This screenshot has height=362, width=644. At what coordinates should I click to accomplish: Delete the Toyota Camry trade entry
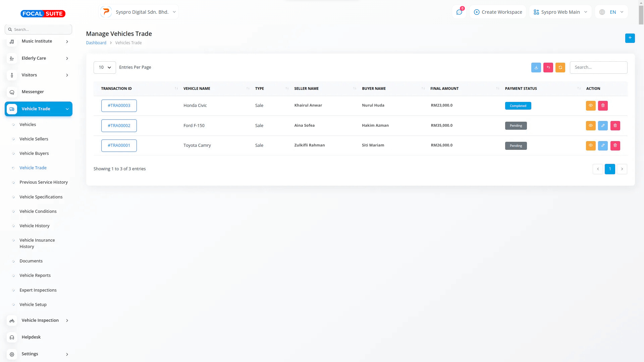click(x=615, y=145)
